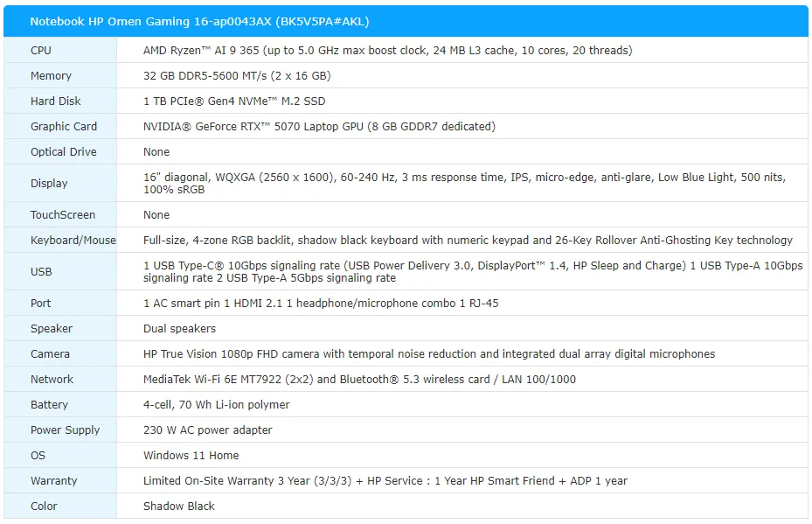Click the CPU row label
Image resolution: width=812 pixels, height=524 pixels.
tap(41, 51)
